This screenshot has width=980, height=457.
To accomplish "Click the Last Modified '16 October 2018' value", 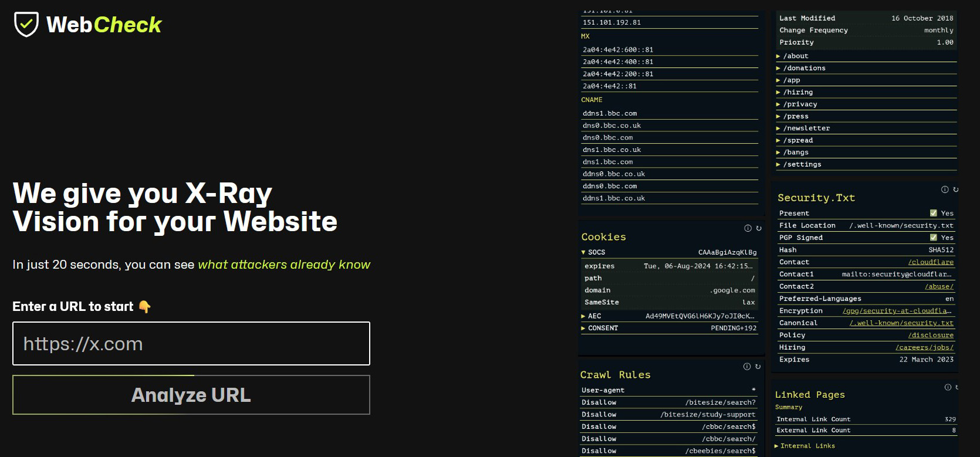I will tap(922, 18).
